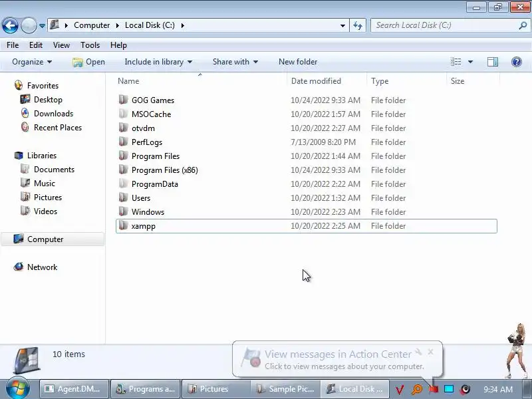Screen dimensions: 532x399
Task: Sort by the Size column header
Action: point(458,81)
